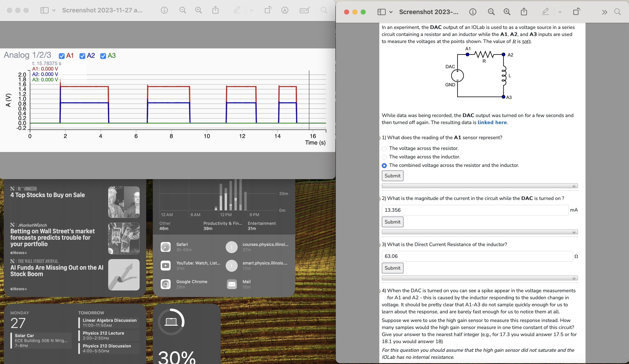
Task: Submit the answer to question 1
Action: point(392,176)
